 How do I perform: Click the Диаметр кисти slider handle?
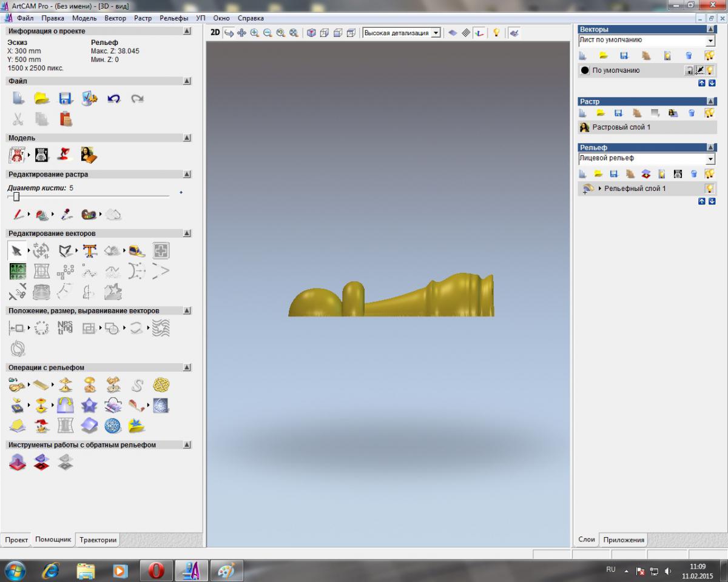tap(16, 196)
